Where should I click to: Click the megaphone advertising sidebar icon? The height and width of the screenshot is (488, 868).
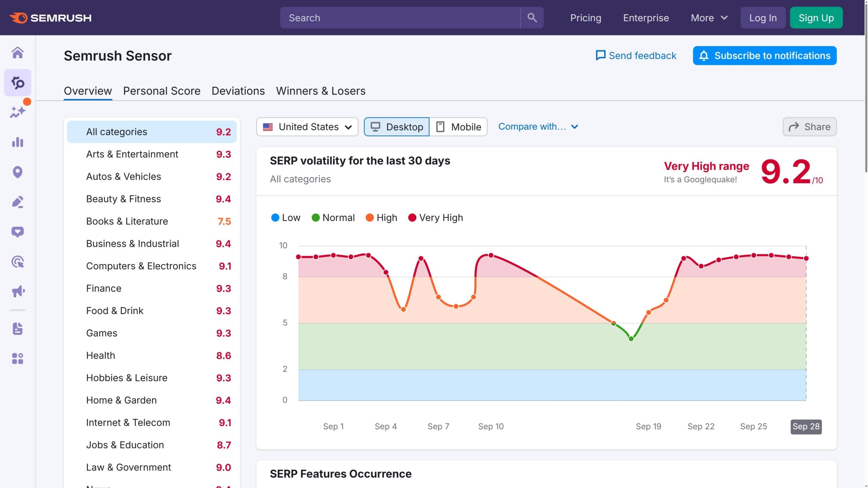18,291
